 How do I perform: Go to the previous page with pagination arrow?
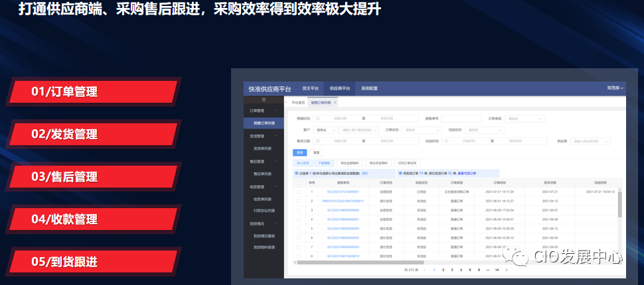[424, 270]
